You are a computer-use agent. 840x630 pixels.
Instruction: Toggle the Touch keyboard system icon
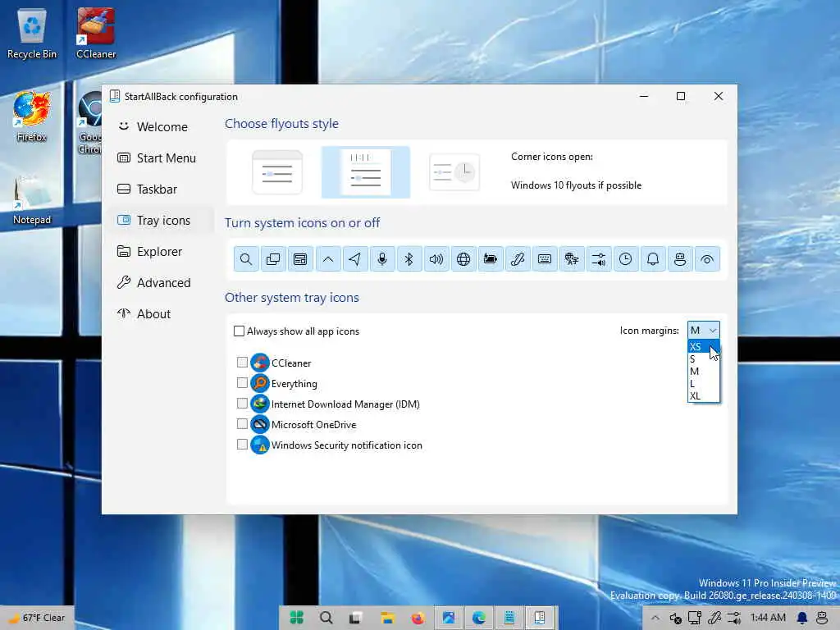coord(545,259)
